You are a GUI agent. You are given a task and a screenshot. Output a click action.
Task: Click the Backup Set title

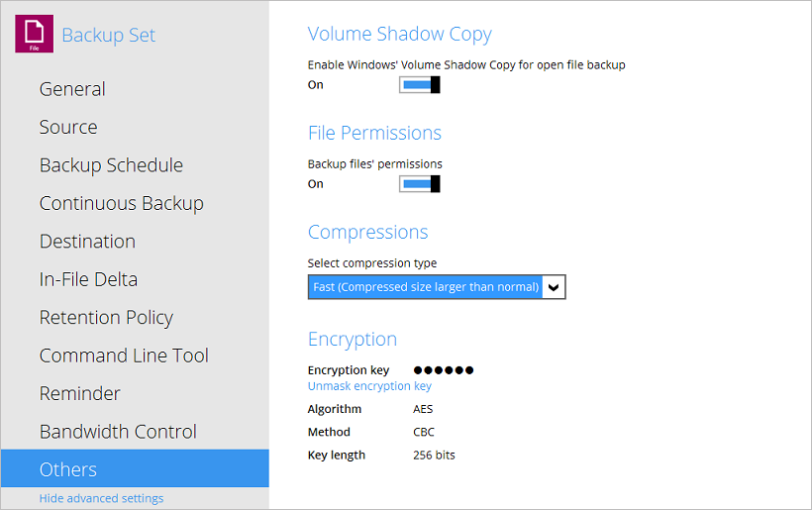(108, 36)
